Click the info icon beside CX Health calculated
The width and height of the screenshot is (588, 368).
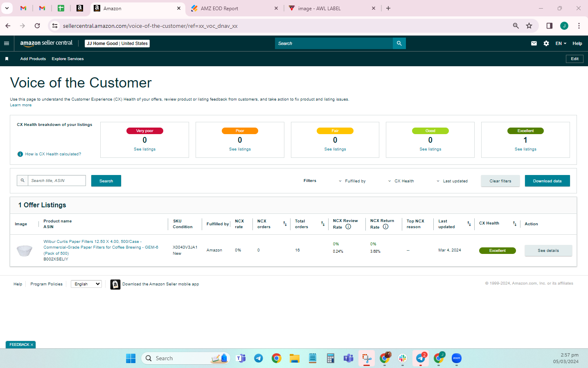20,154
